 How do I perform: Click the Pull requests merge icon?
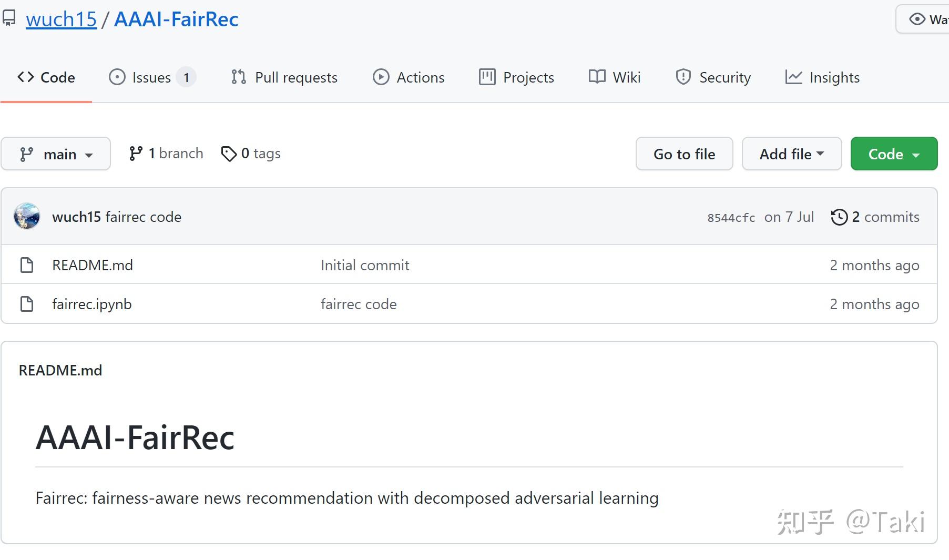[239, 77]
